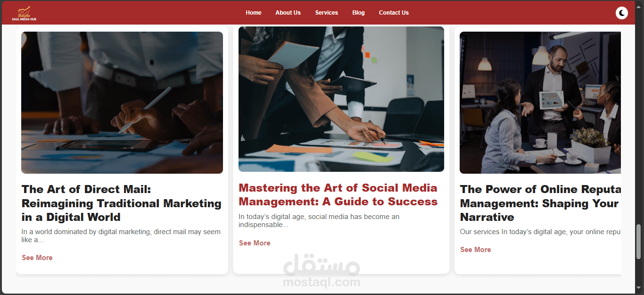
Task: Open the Social Media Management article image
Action: [341, 99]
